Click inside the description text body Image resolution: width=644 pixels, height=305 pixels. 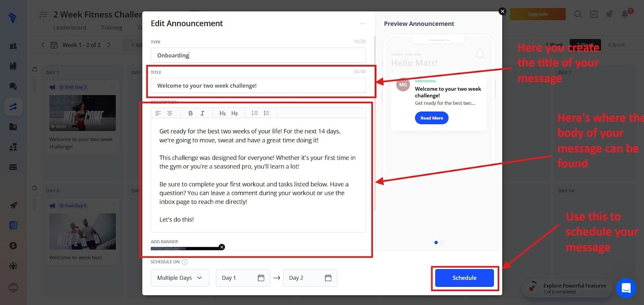pos(258,175)
